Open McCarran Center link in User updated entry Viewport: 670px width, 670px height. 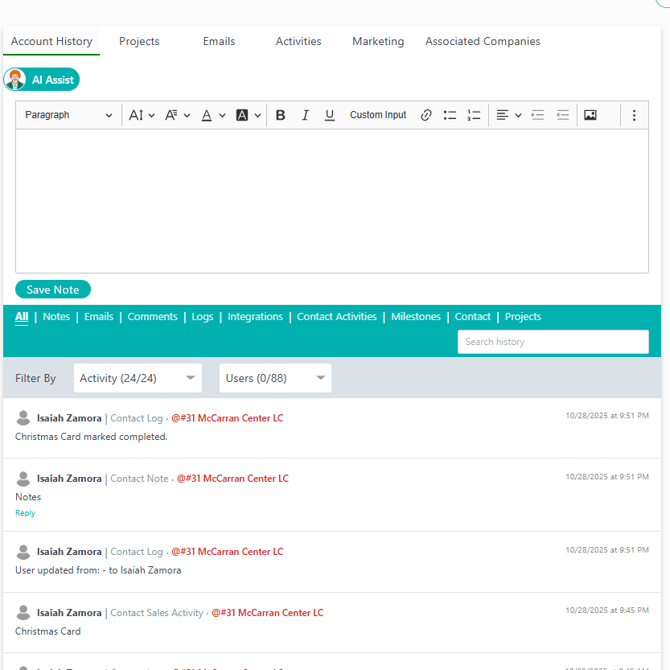pos(227,552)
